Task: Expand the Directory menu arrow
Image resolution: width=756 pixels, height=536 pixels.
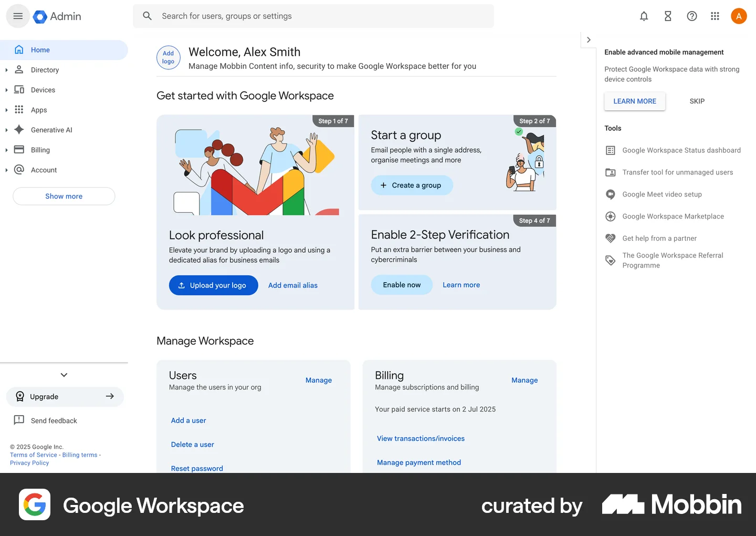Action: pos(6,70)
